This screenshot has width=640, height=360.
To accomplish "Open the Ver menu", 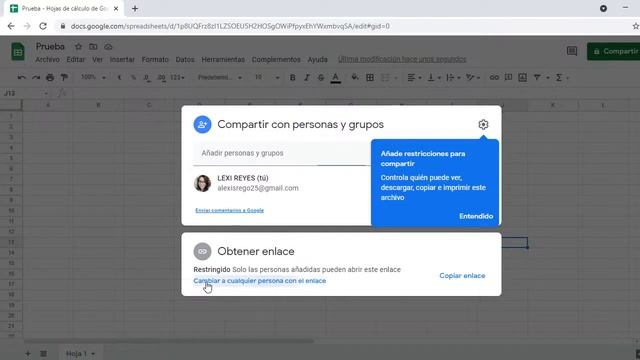I will [97, 60].
